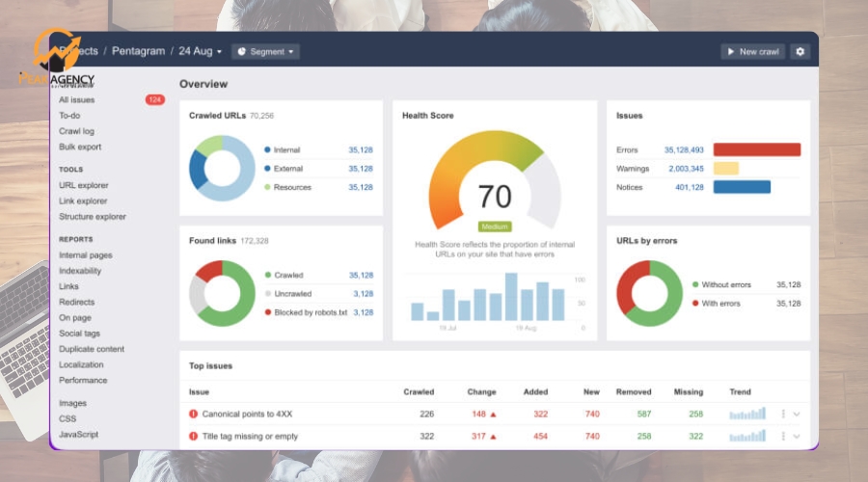This screenshot has height=482, width=868.
Task: Click Crawled links count 35,128
Action: (361, 275)
